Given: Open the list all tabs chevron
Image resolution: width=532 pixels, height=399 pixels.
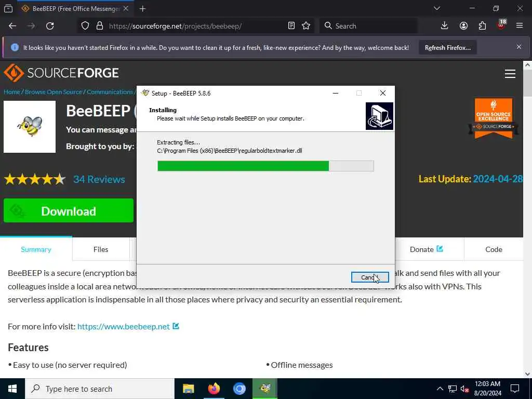Looking at the screenshot, I should [436, 8].
